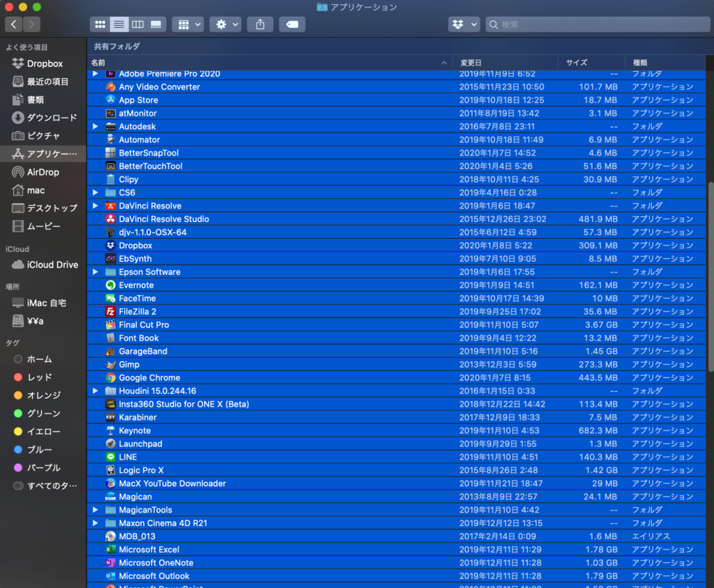The image size is (714, 588).
Task: Select the Keynote row name
Action: (135, 430)
